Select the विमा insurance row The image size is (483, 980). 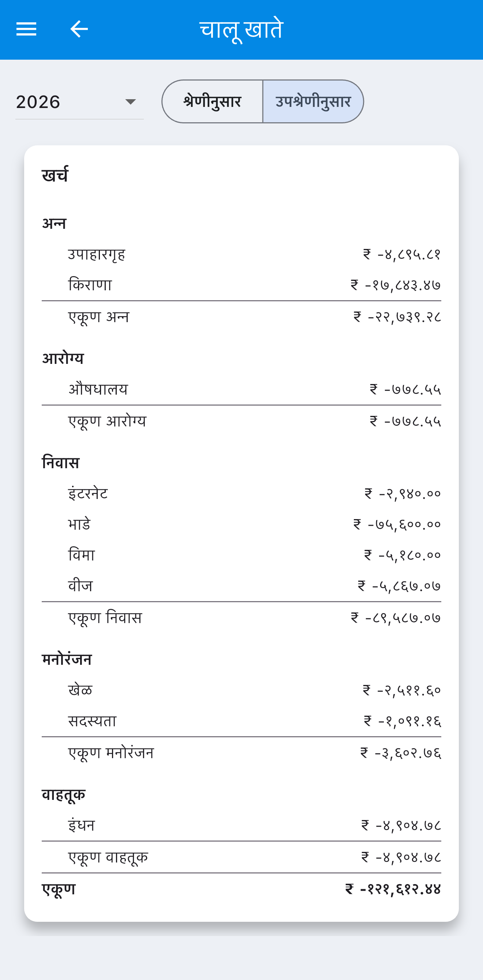[241, 555]
